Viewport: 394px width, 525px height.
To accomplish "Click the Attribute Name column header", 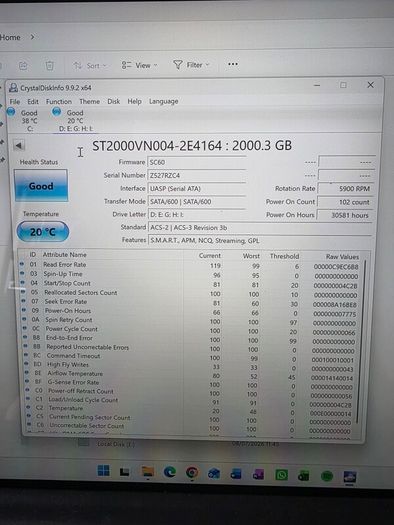I will point(65,254).
